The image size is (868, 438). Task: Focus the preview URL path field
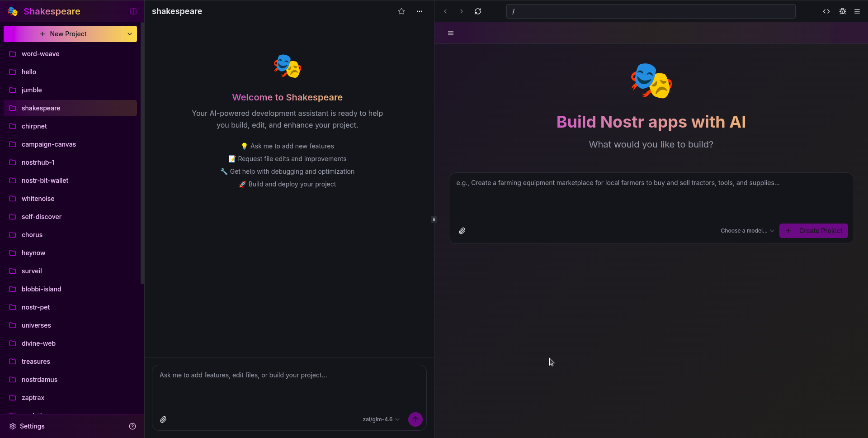tap(651, 11)
